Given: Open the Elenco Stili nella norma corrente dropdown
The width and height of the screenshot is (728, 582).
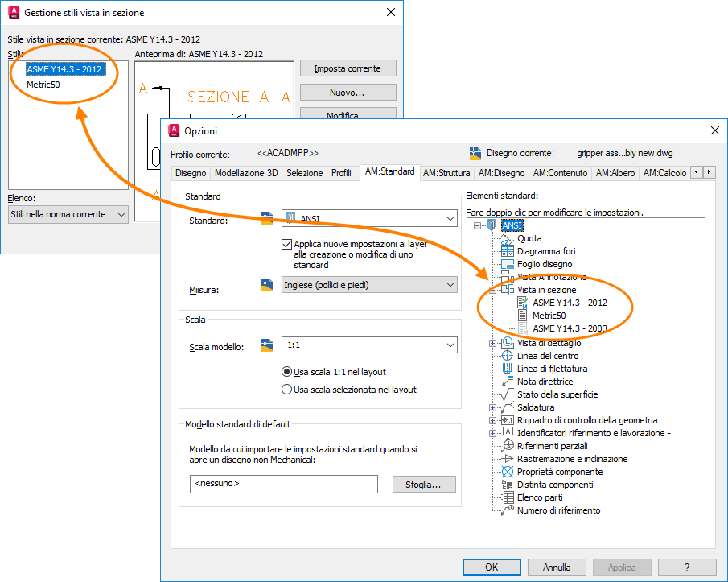Looking at the screenshot, I should (x=68, y=214).
